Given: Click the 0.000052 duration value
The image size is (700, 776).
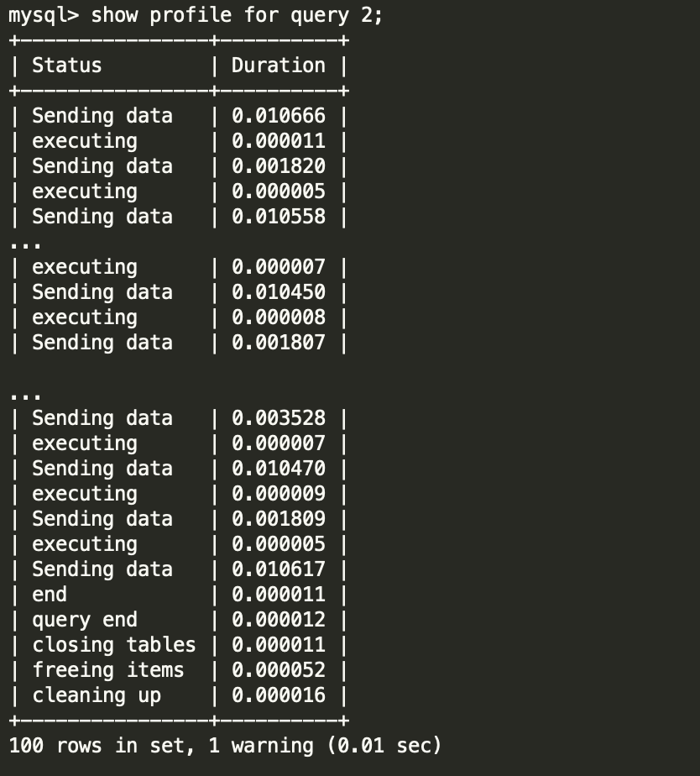Looking at the screenshot, I should click(x=278, y=670).
